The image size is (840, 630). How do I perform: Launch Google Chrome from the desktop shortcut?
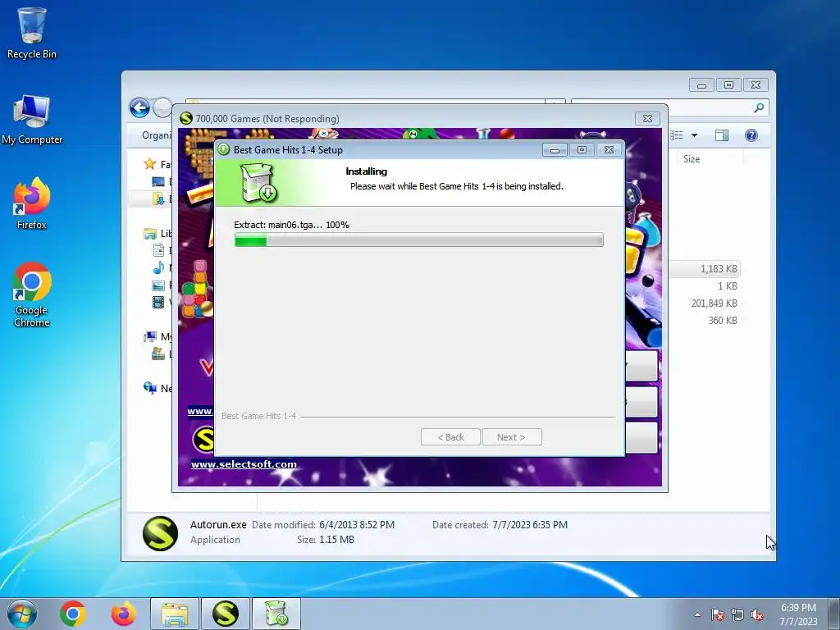(x=32, y=294)
